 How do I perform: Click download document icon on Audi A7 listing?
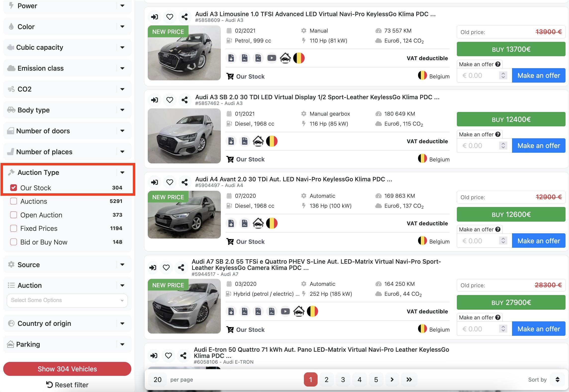(231, 311)
